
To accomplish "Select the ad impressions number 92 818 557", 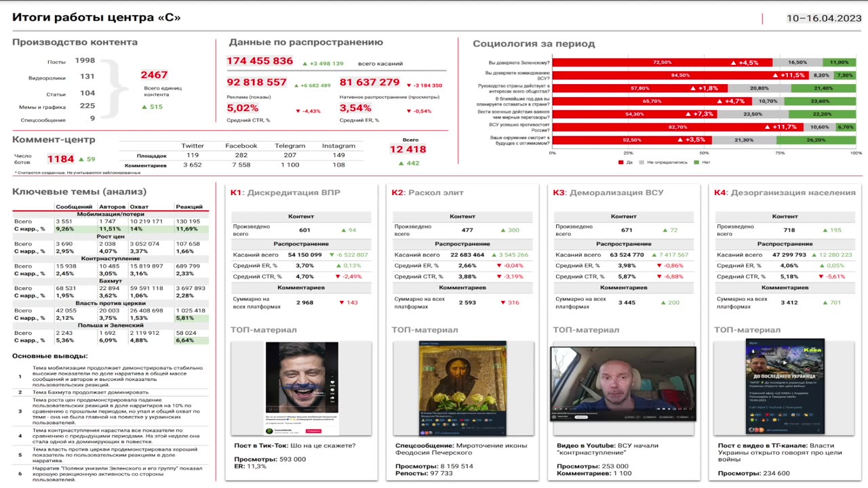I will [x=257, y=82].
